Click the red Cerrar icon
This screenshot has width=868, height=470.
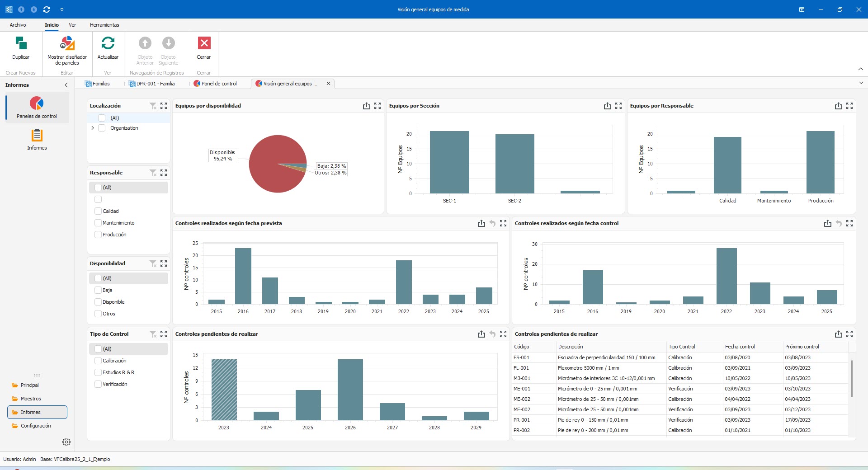point(204,44)
